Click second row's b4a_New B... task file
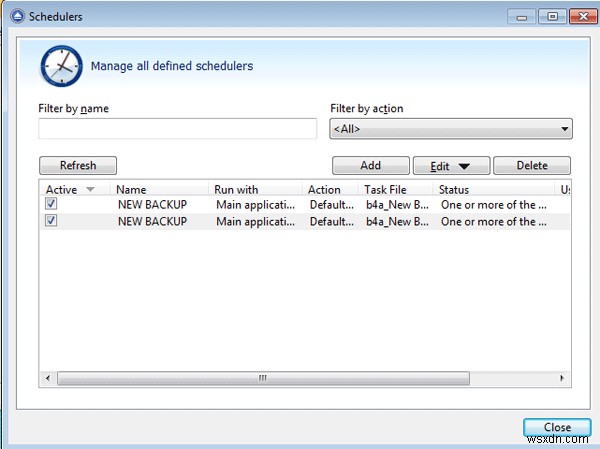This screenshot has height=449, width=600. [397, 221]
